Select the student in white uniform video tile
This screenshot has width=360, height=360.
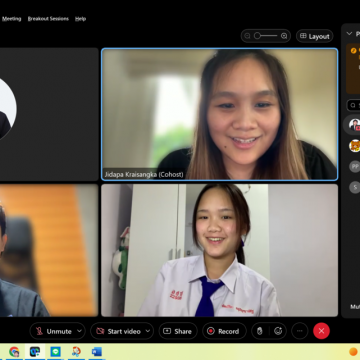(x=220, y=250)
